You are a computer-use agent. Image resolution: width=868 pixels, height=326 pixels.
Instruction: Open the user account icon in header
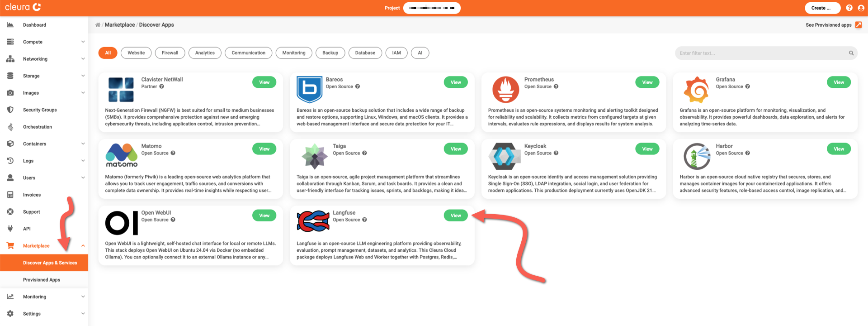click(861, 8)
